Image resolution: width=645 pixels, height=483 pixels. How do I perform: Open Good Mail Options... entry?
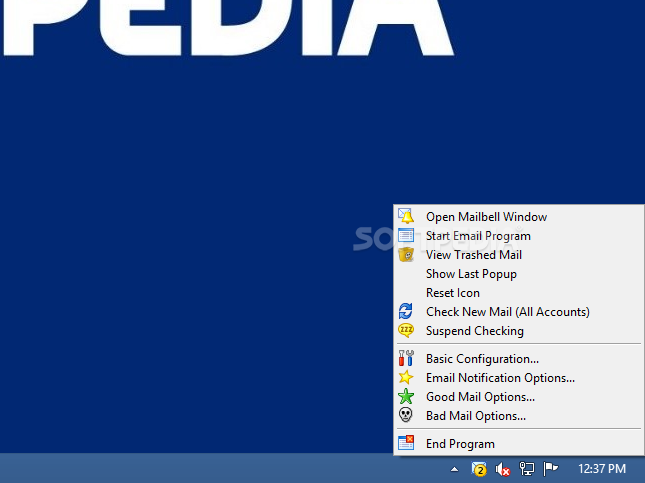click(519, 397)
